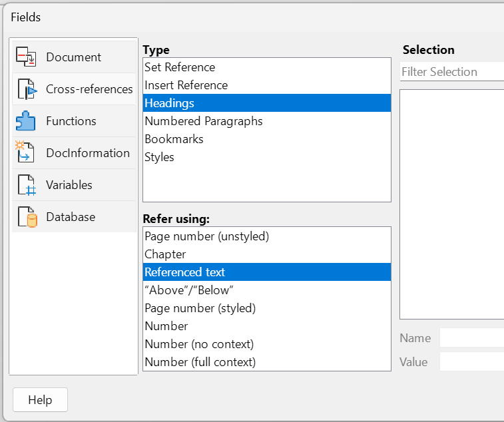
Task: Click the Cross-references tab icon
Action: tap(27, 89)
